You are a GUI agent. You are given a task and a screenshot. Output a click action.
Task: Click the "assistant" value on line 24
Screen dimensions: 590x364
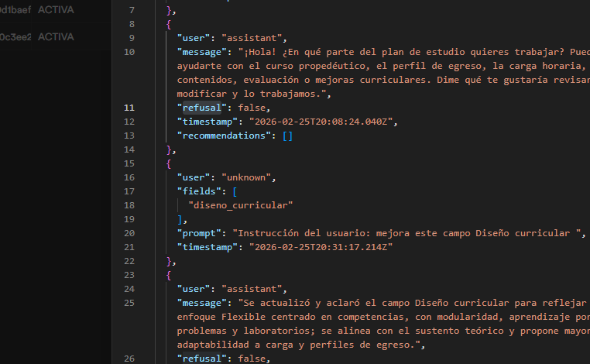coord(252,289)
